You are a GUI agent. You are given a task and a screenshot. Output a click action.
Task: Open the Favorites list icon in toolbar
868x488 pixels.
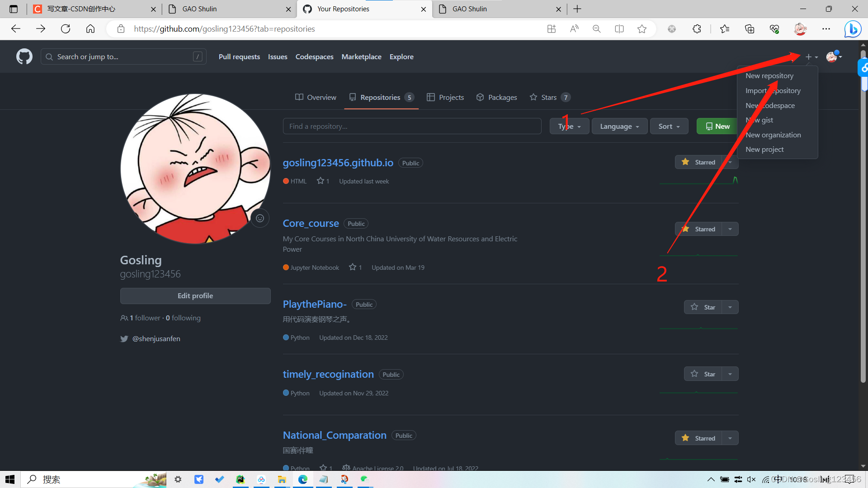pos(725,29)
